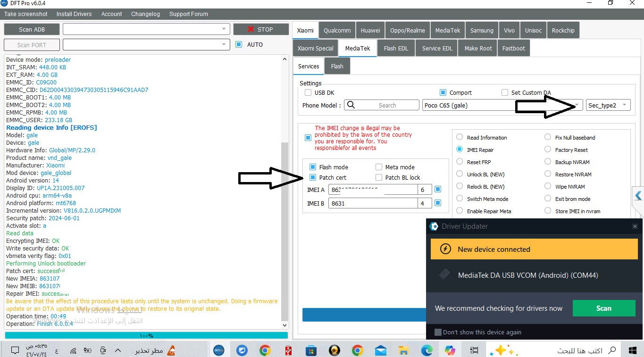
Task: Click the search magnifier icon beside Phone Model
Action: point(351,105)
